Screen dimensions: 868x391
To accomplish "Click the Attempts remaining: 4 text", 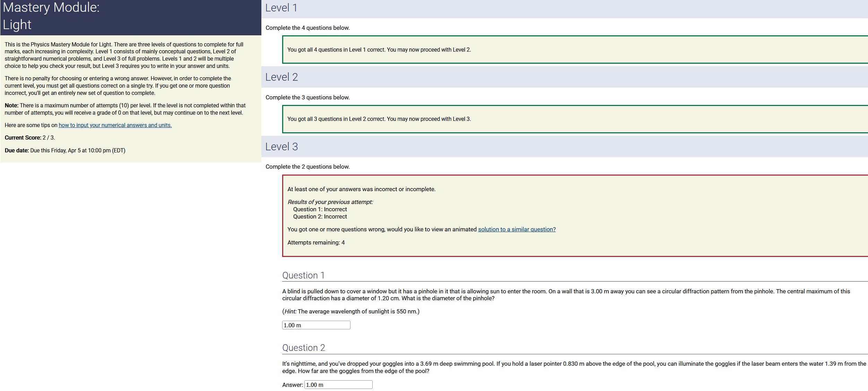I will pyautogui.click(x=316, y=242).
